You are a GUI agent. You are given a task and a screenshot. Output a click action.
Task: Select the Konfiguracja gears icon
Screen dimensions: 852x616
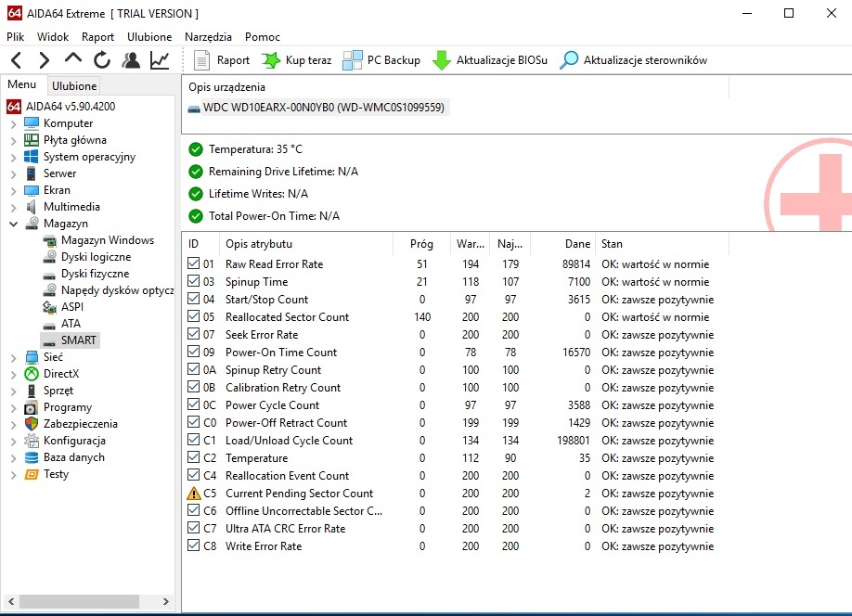[x=32, y=441]
